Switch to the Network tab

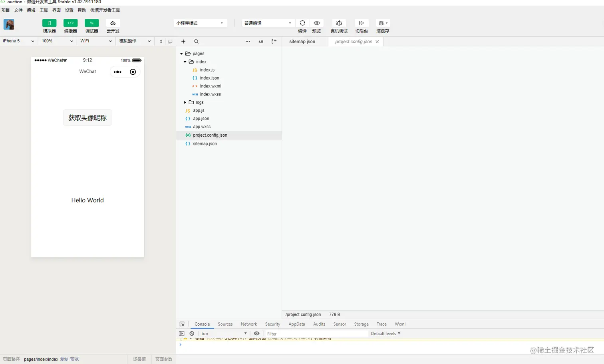coord(249,324)
